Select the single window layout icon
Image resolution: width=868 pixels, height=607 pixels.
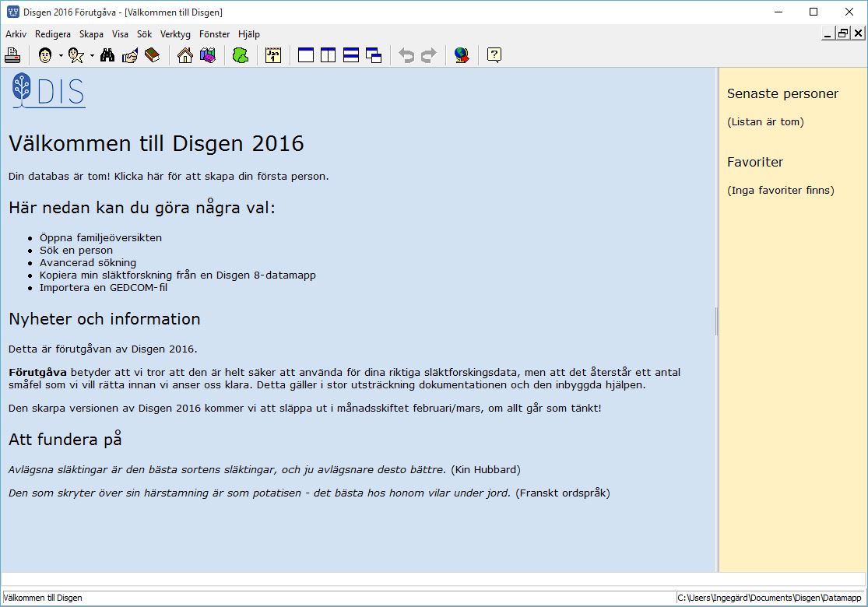(306, 55)
